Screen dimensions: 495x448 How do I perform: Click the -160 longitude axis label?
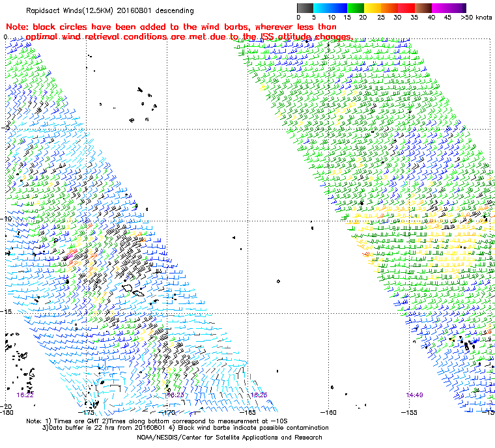tap(328, 412)
